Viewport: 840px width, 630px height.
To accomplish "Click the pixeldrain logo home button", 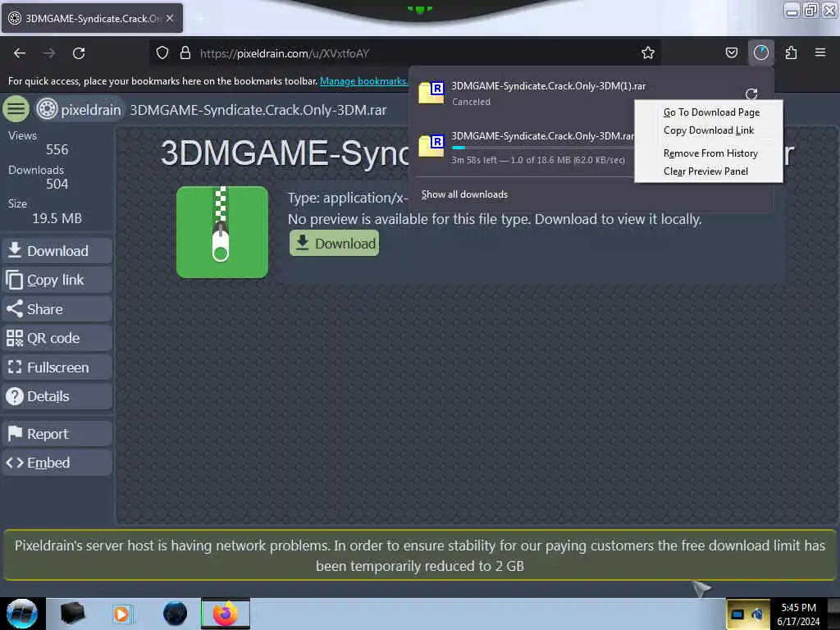I will (x=80, y=109).
